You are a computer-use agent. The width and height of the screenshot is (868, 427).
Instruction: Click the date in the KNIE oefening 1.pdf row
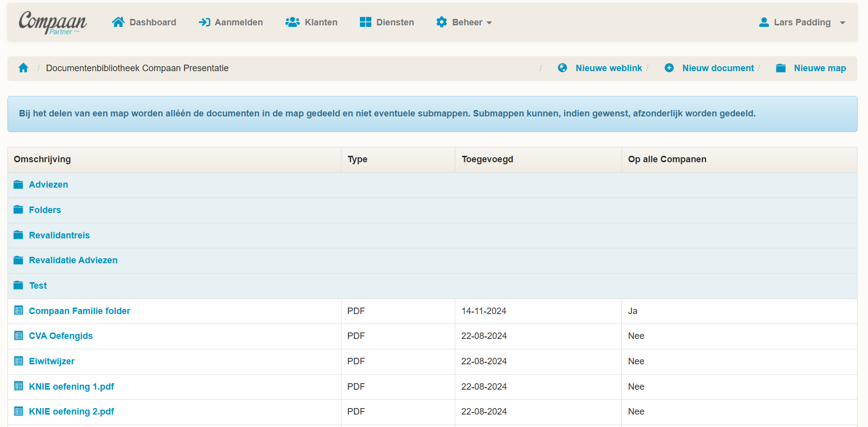484,387
